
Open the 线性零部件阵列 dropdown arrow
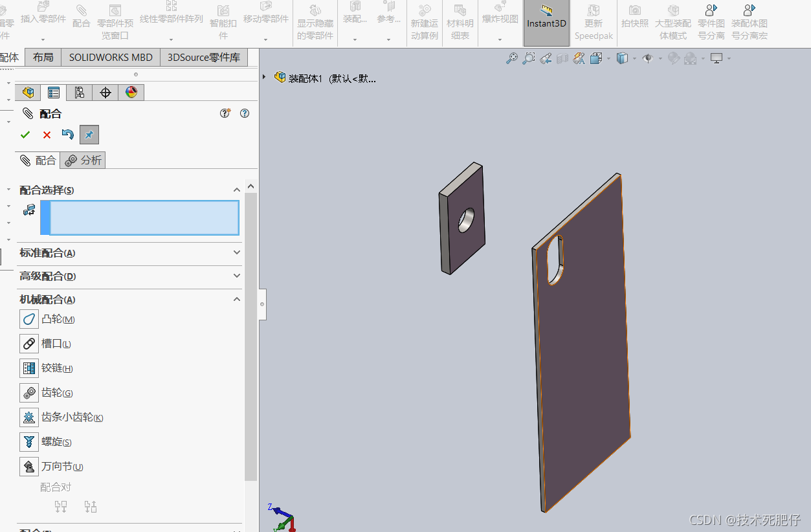click(171, 39)
